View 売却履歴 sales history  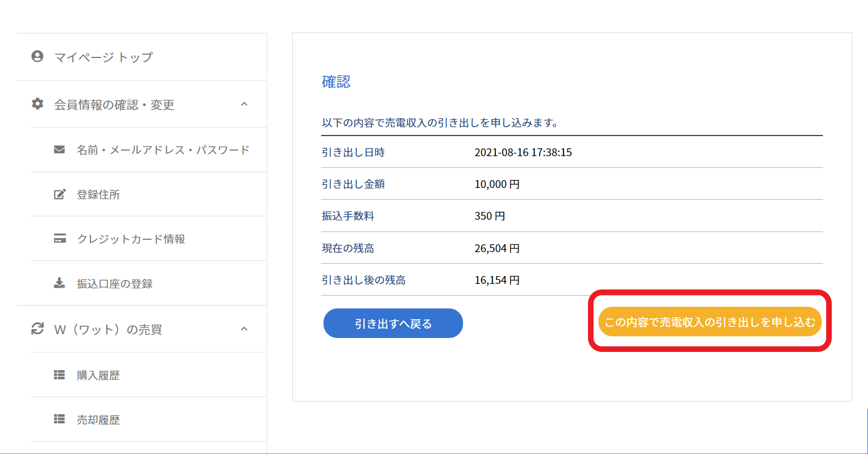tap(98, 420)
